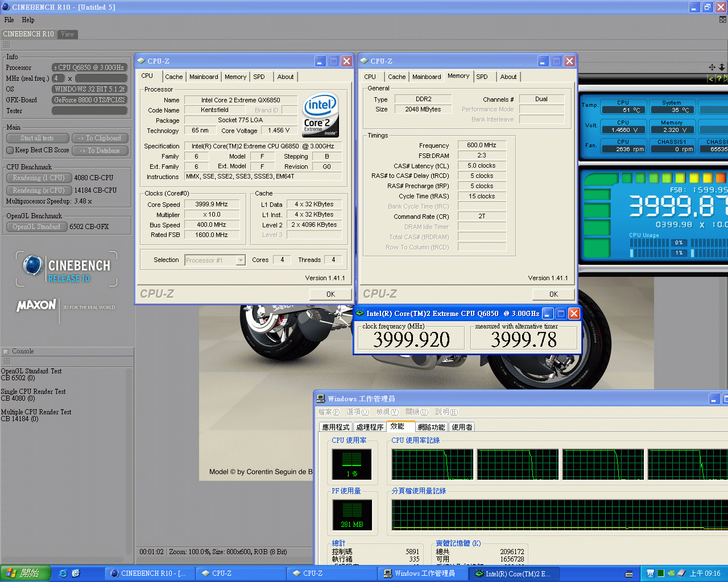This screenshot has height=582, width=728.
Task: Toggle the Console panel box
Action: [x=6, y=352]
